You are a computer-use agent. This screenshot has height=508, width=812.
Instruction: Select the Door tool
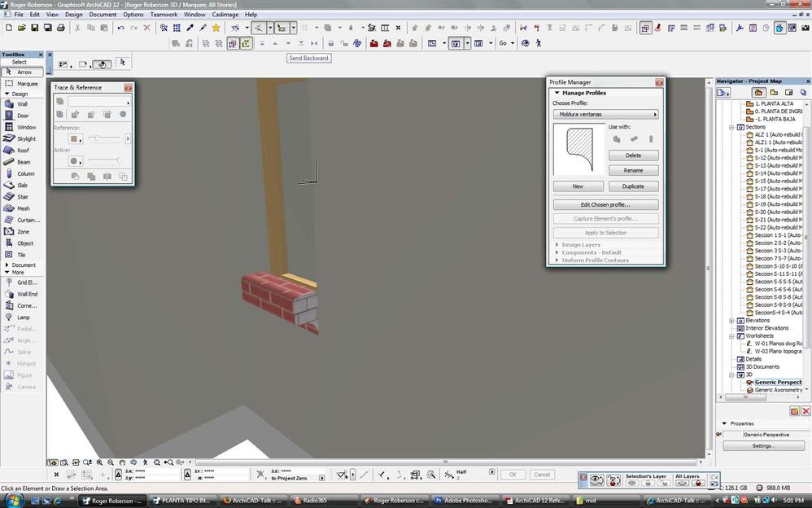pos(22,116)
